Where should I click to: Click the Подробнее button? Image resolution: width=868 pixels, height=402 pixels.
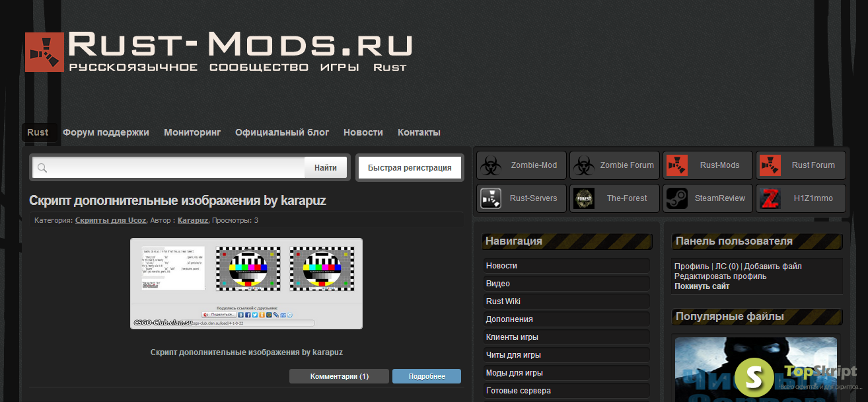click(427, 376)
